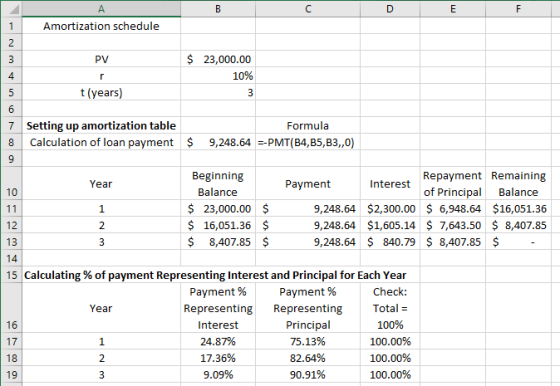The image size is (560, 386).
Task: Click year 1 beginning balance $23,000.00
Action: 218,209
